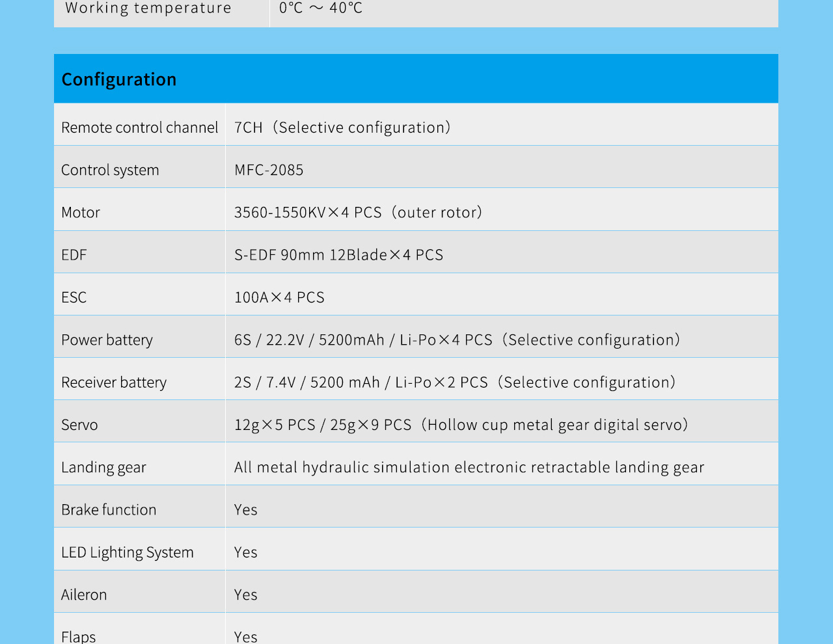The height and width of the screenshot is (644, 833).
Task: Select the 3560-1550KV outer rotor text
Action: (x=358, y=213)
